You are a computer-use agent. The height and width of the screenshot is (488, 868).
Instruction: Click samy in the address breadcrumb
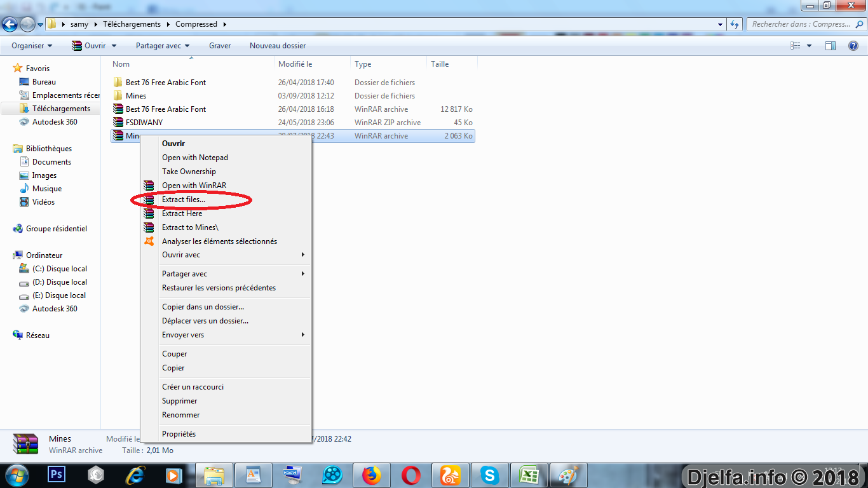coord(79,24)
